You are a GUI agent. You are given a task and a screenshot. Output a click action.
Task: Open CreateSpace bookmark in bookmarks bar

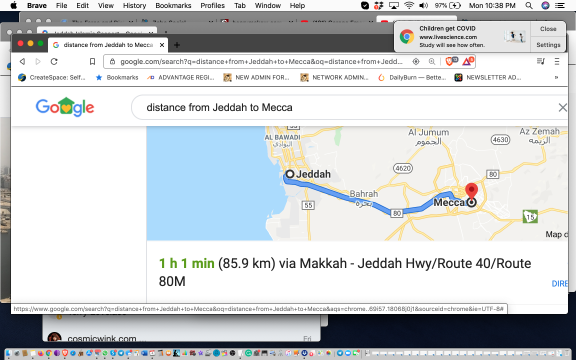tap(52, 78)
